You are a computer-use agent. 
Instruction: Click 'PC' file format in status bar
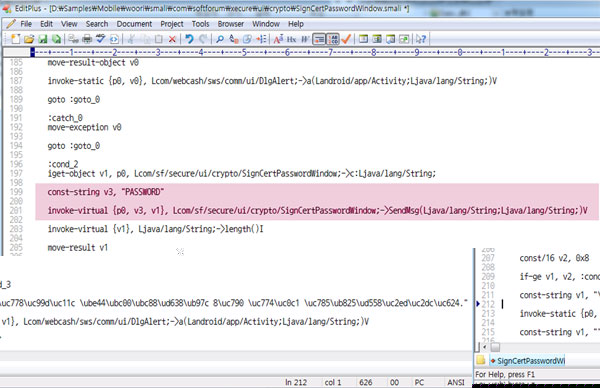[419, 382]
